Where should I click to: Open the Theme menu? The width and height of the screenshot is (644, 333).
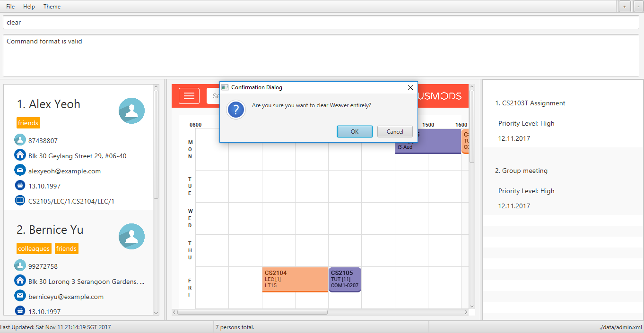(52, 7)
